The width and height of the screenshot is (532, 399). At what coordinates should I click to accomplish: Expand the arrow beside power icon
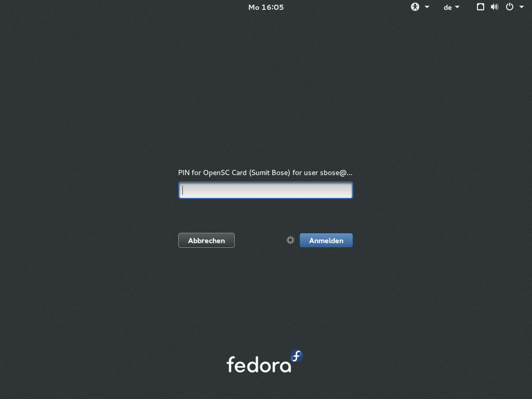(522, 7)
